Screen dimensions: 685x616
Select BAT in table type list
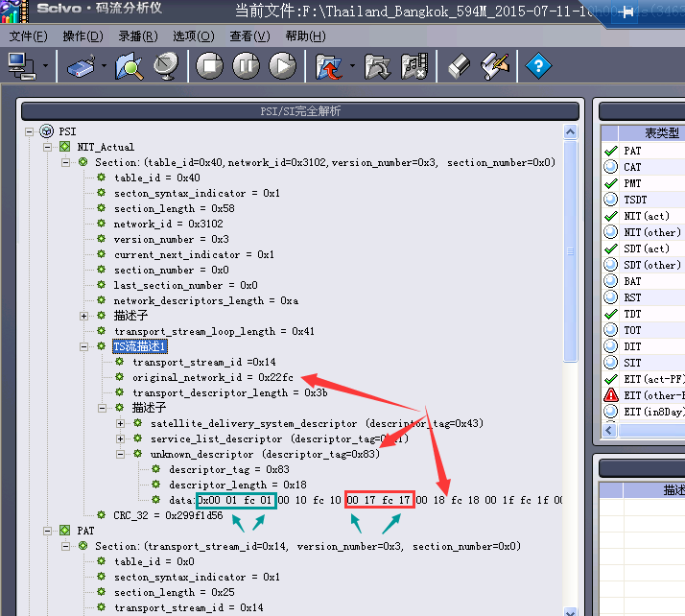[632, 281]
